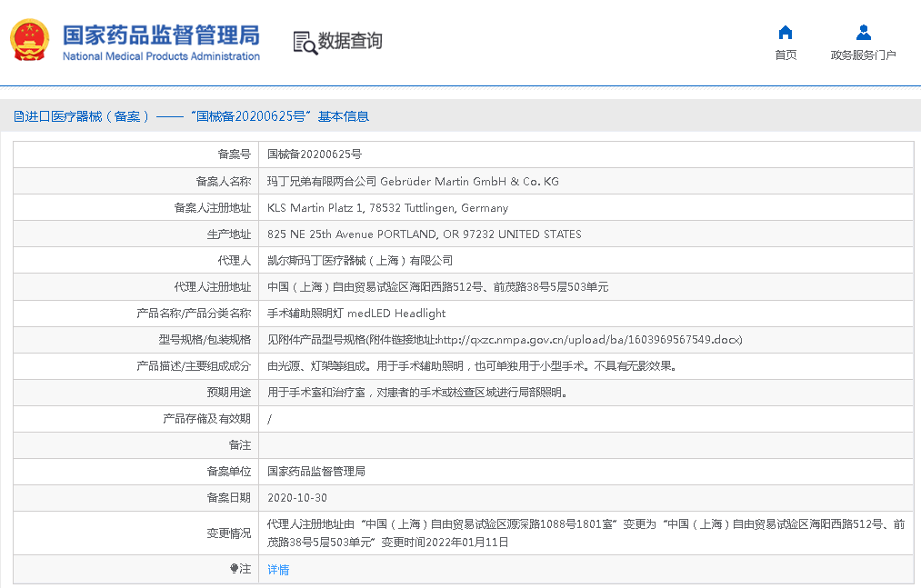This screenshot has height=588, width=921.
Task: Click the 国家药品监督管理局 site title
Action: [x=161, y=34]
